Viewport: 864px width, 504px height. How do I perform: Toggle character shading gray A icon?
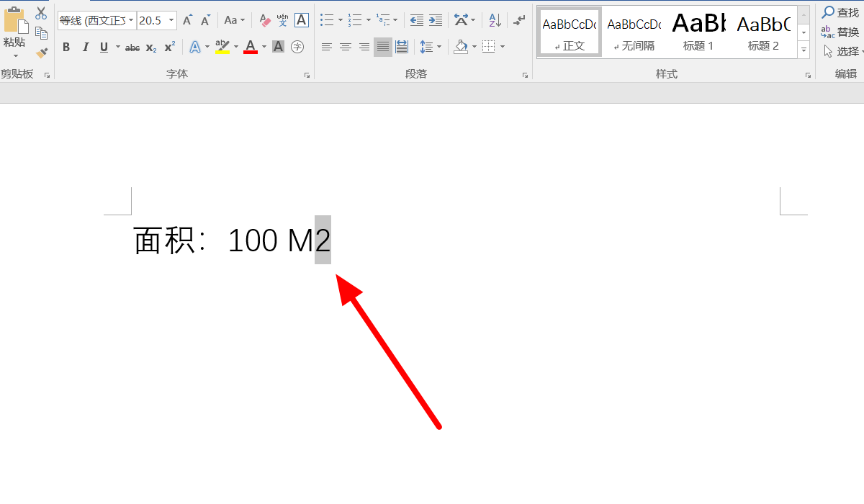(278, 48)
